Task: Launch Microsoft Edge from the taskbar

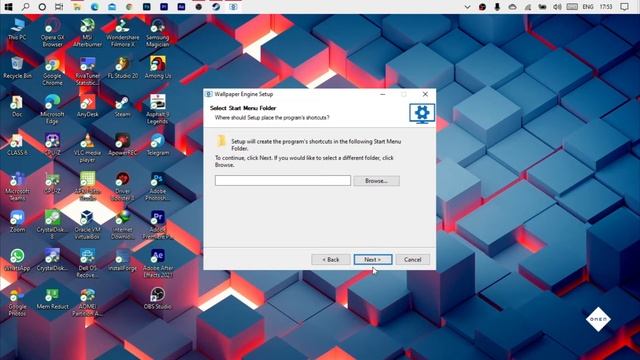Action: 95,7
